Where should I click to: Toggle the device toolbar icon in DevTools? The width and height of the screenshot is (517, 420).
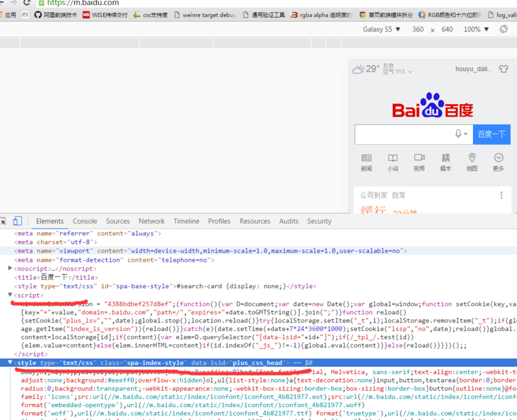[x=17, y=221]
